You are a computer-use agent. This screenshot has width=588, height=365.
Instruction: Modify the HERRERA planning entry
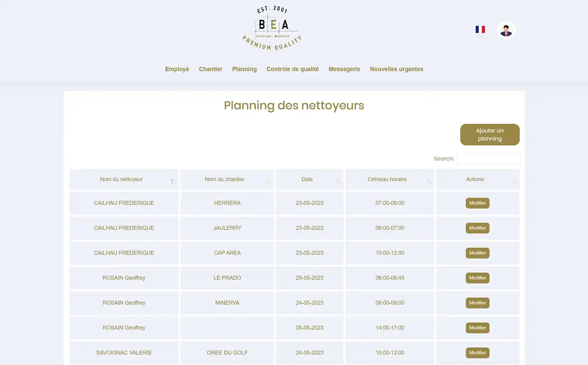tap(477, 203)
